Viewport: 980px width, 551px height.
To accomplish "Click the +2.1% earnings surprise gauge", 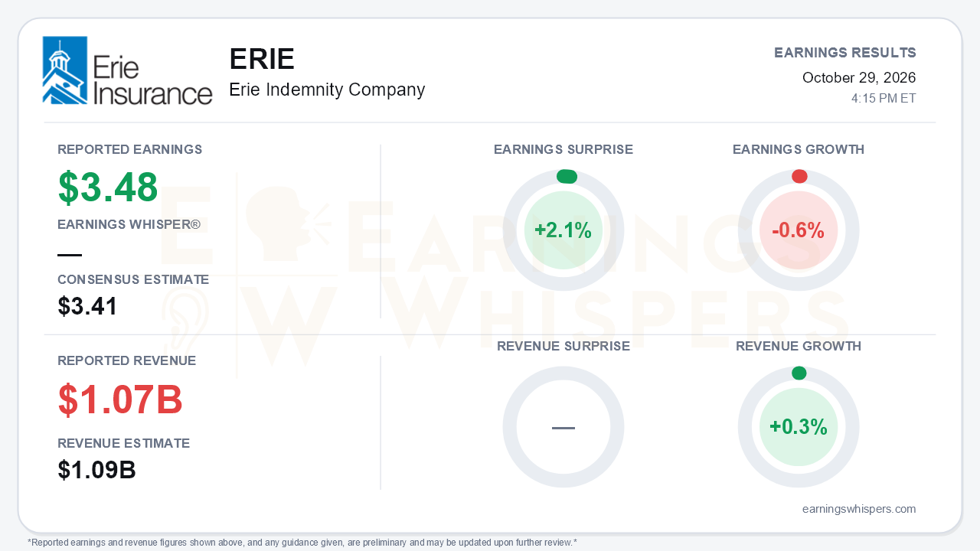I will 563,230.
